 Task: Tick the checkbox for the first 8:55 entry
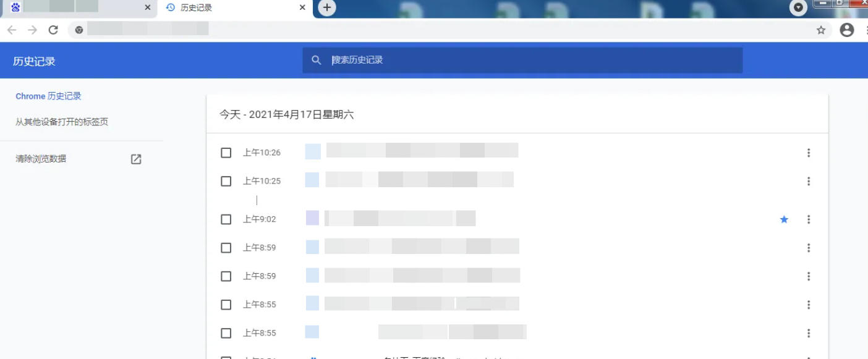[x=226, y=304]
